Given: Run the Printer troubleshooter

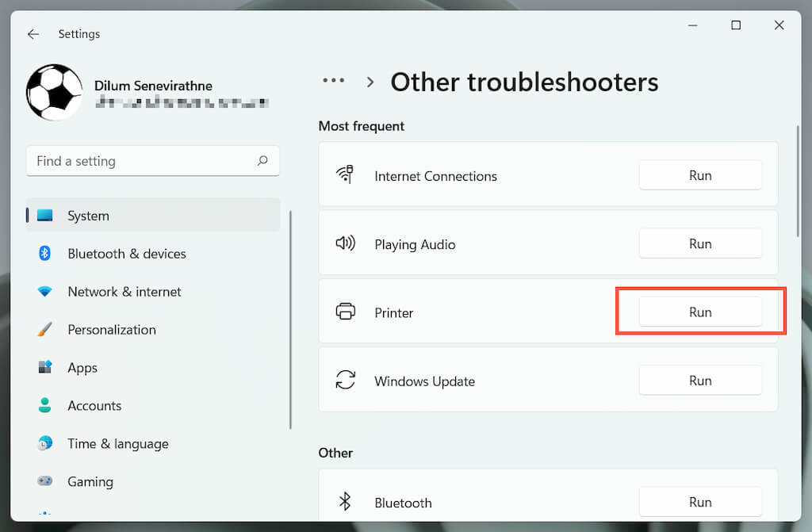Looking at the screenshot, I should tap(700, 312).
